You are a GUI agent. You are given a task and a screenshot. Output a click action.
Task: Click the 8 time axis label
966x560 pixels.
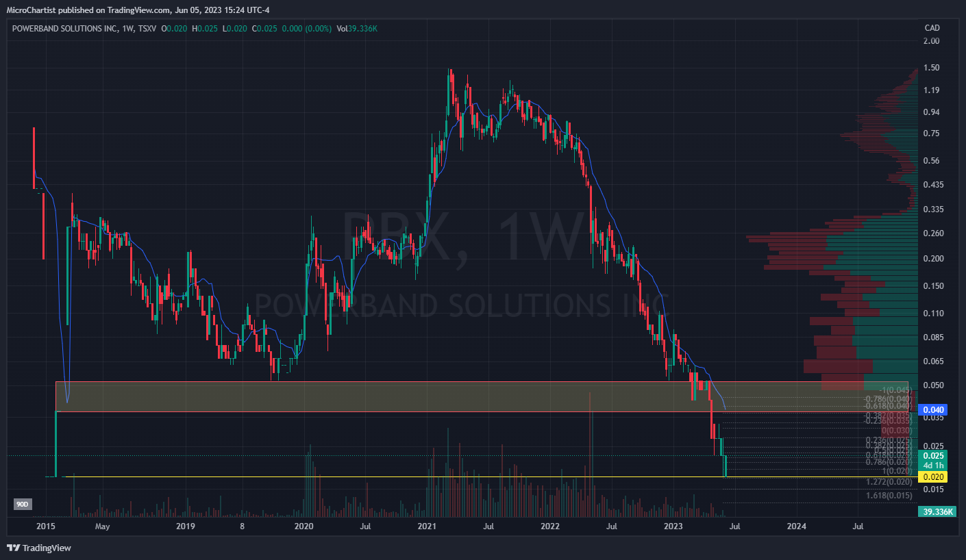tap(242, 526)
